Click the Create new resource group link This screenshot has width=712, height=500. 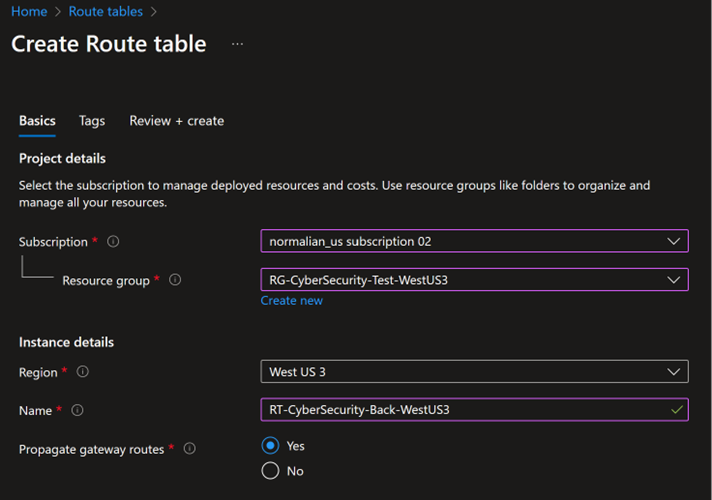click(292, 301)
